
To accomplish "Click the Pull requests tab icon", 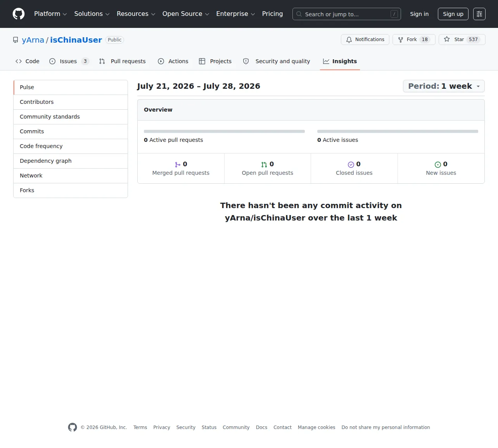I will (102, 61).
